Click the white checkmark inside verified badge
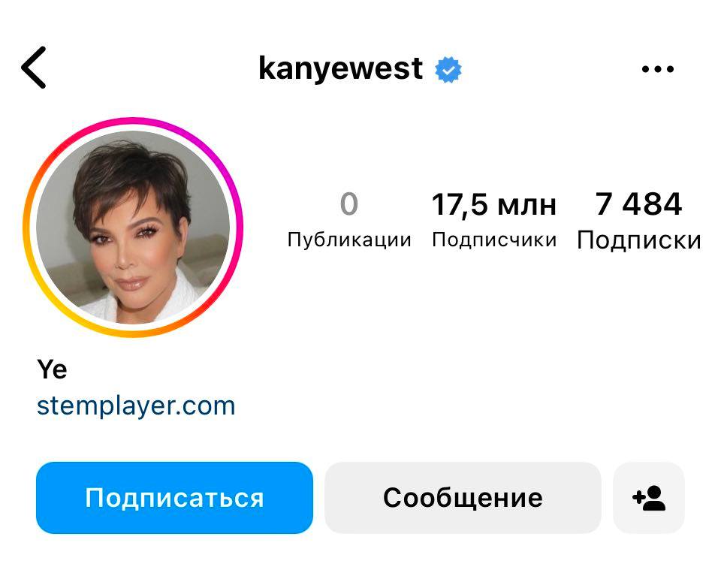Screen dimensions: 721x588 click(x=448, y=70)
